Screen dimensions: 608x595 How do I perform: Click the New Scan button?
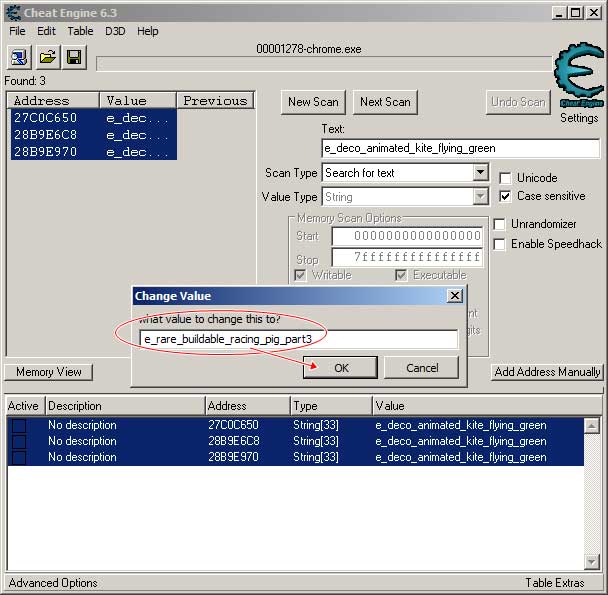[x=313, y=102]
